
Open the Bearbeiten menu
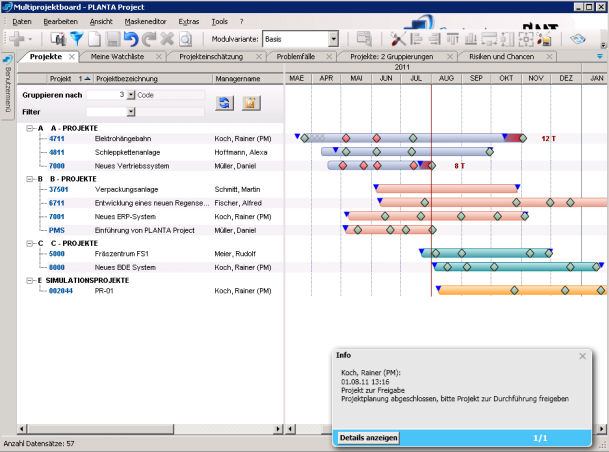click(x=61, y=22)
